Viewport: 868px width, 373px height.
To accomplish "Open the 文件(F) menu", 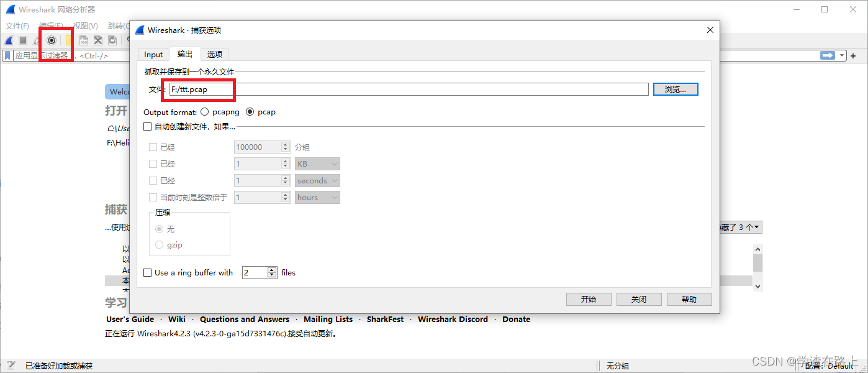I will (x=17, y=26).
